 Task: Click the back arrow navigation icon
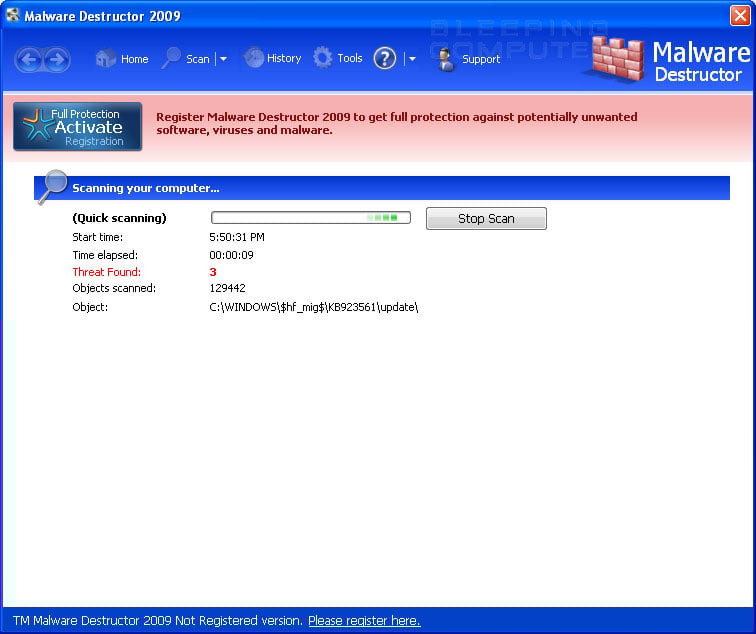click(x=29, y=60)
